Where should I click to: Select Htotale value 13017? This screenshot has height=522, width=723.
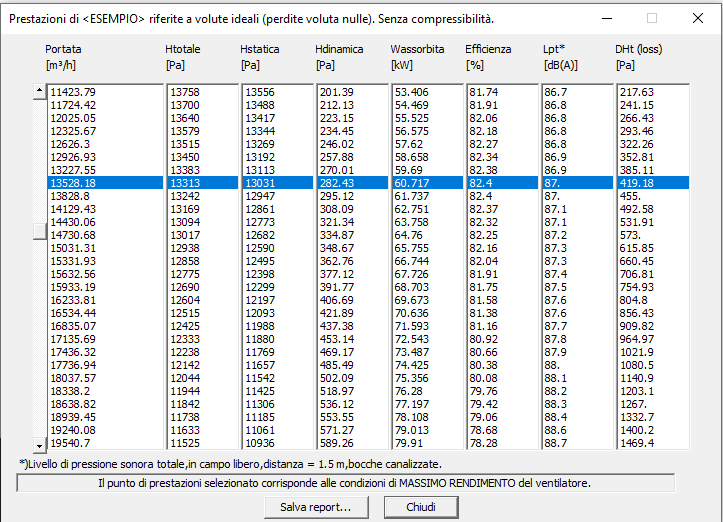[185, 235]
